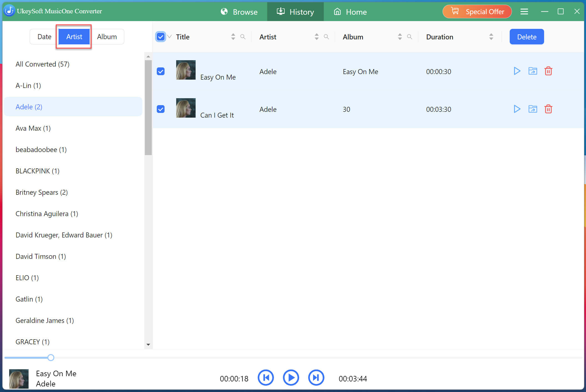Select David Krueger, Edward Bauer (1)

tap(73, 235)
